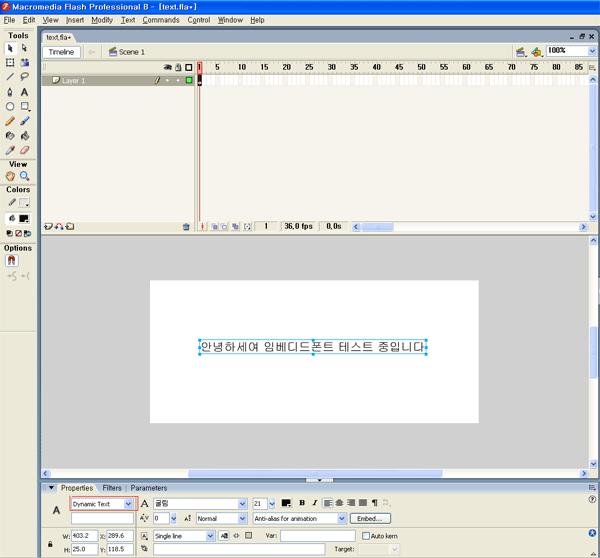Viewport: 600px width, 558px height.
Task: Open the Stroke color swatch
Action: click(x=24, y=202)
